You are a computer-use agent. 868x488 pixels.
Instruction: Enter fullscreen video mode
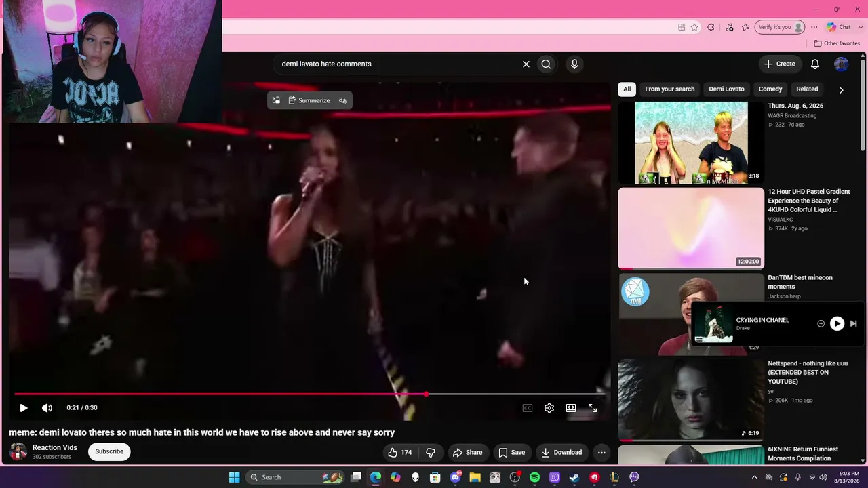pos(593,408)
